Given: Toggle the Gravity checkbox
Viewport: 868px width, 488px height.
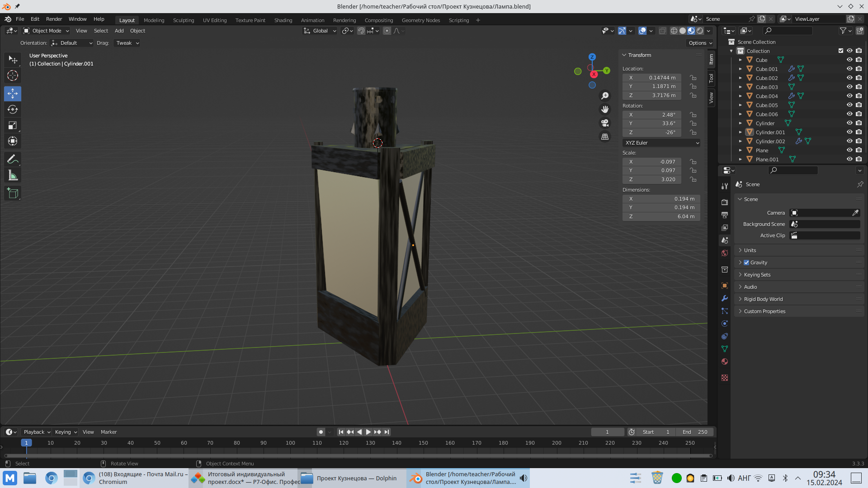Looking at the screenshot, I should (x=746, y=263).
